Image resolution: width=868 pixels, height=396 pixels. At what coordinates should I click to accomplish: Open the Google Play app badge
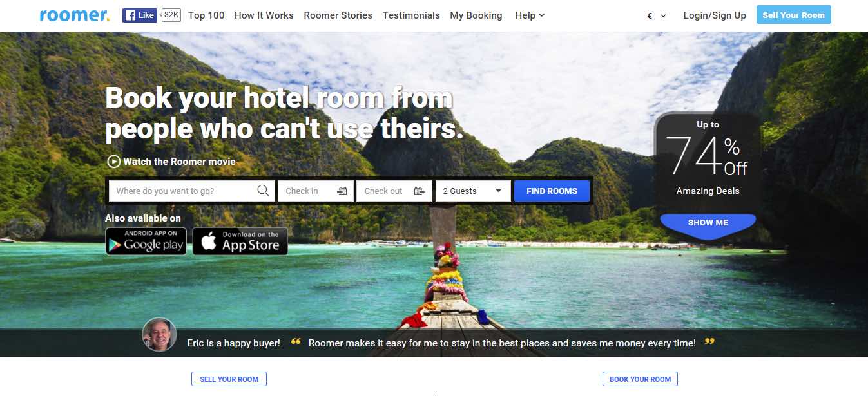coord(146,241)
